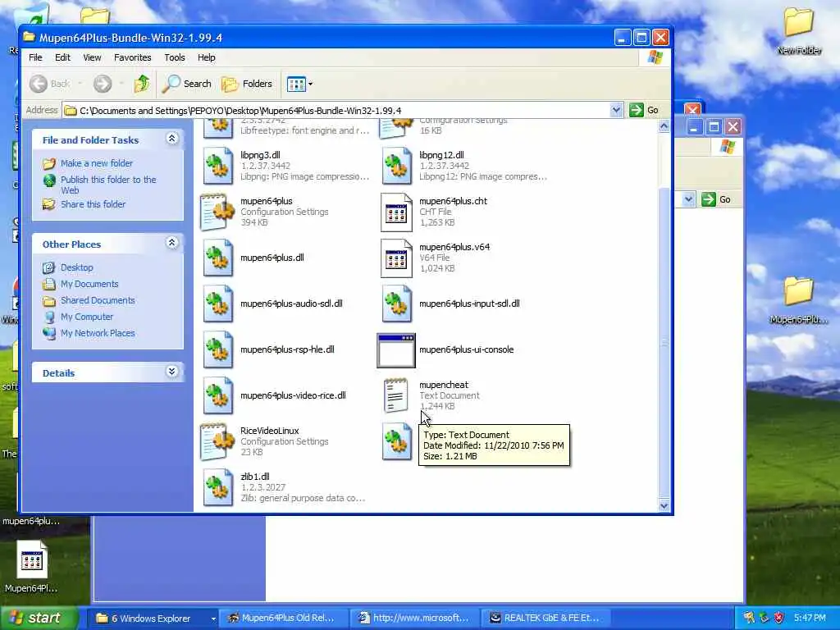The height and width of the screenshot is (630, 840).
Task: Click Publish this folder to the Web
Action: click(108, 185)
